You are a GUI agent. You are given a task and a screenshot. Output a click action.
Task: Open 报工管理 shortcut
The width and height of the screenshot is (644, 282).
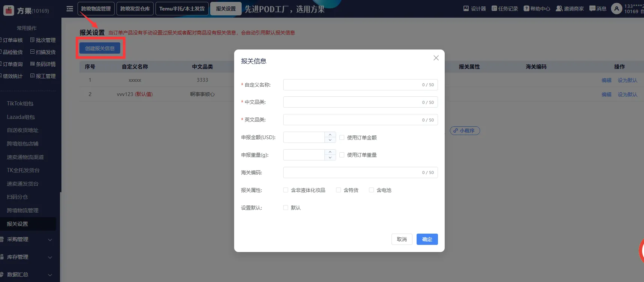point(43,76)
